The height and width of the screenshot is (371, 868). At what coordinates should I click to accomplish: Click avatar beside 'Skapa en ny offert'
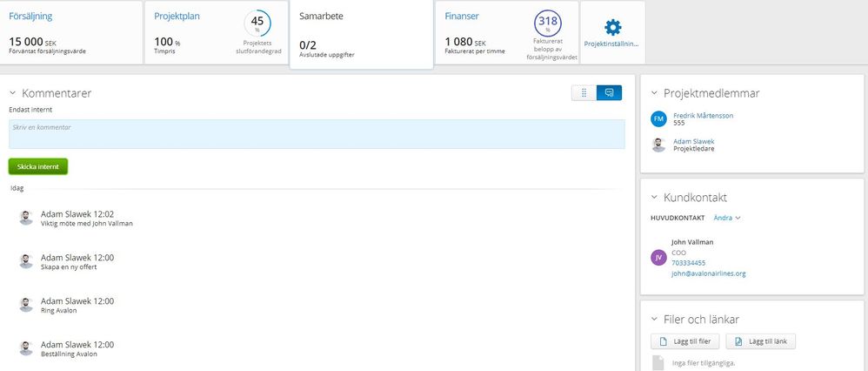[26, 260]
